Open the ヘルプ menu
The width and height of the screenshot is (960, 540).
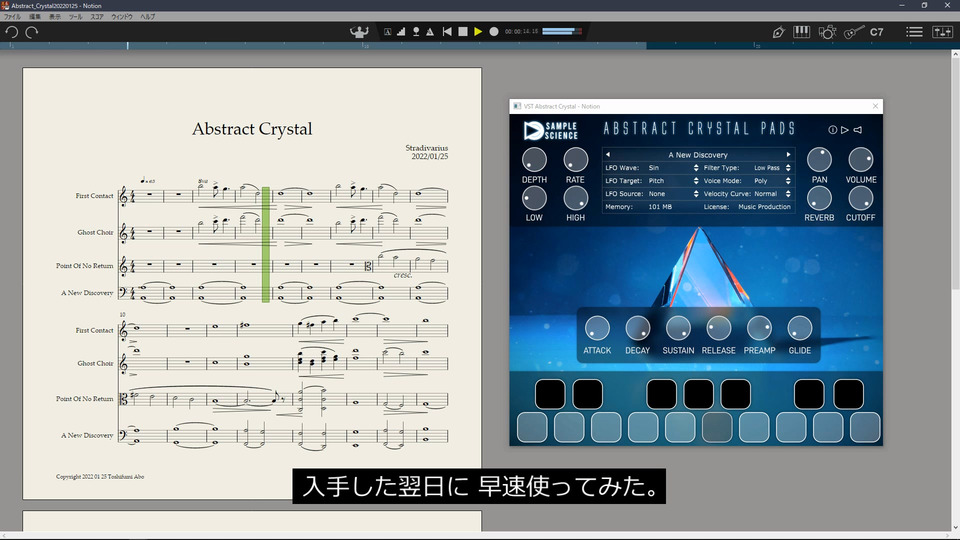point(148,17)
